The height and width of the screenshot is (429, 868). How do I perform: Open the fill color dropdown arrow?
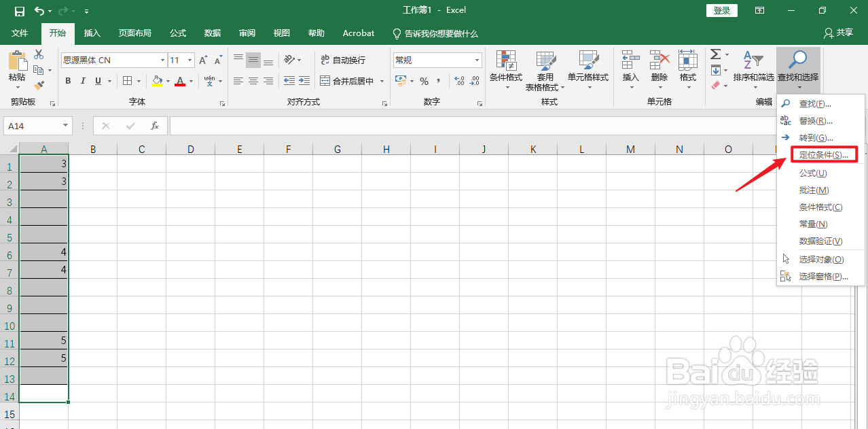pos(168,82)
